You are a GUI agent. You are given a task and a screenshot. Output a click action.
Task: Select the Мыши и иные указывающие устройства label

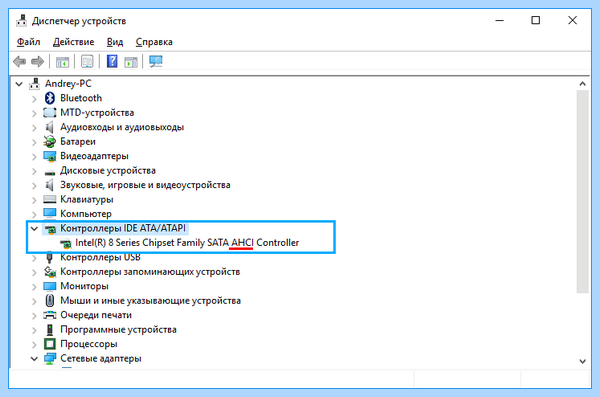pyautogui.click(x=150, y=301)
